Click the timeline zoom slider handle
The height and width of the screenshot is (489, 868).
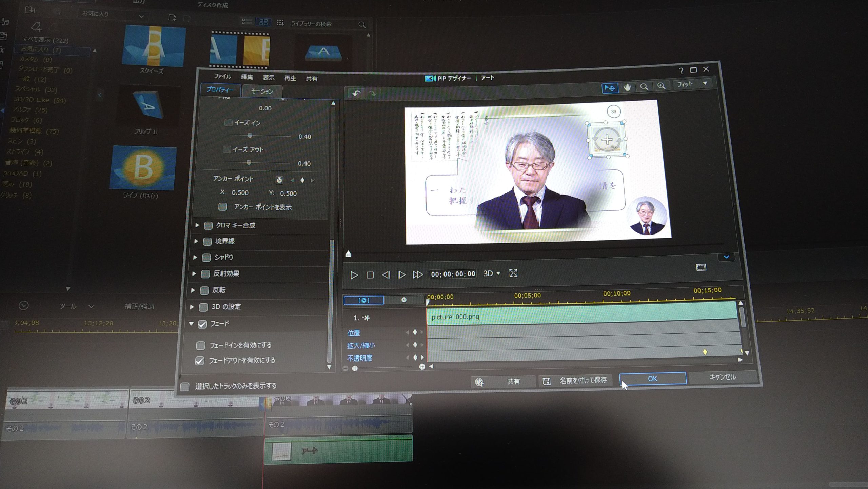[355, 368]
